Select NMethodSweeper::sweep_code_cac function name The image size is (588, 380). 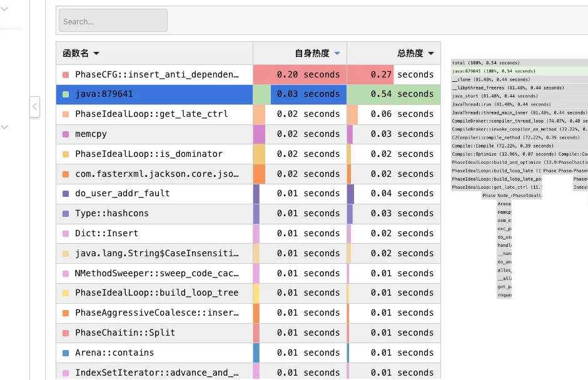coord(157,273)
